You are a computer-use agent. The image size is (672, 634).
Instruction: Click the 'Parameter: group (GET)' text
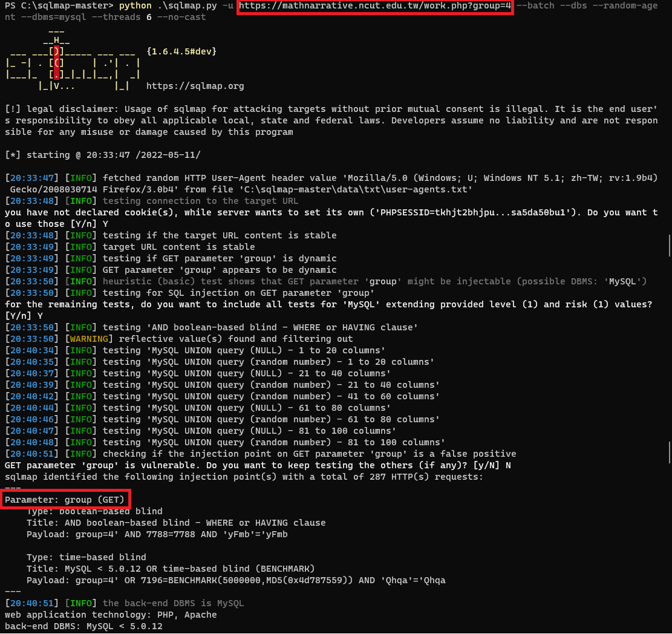pos(64,500)
